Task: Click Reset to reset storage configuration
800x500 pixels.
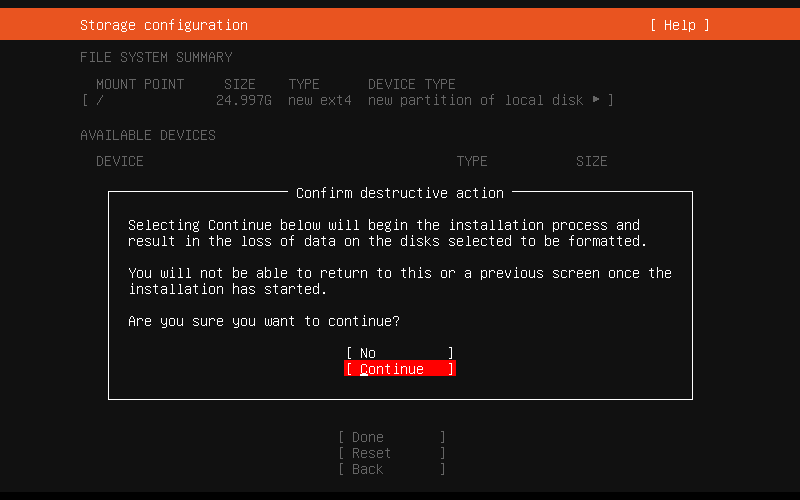Action: click(391, 453)
